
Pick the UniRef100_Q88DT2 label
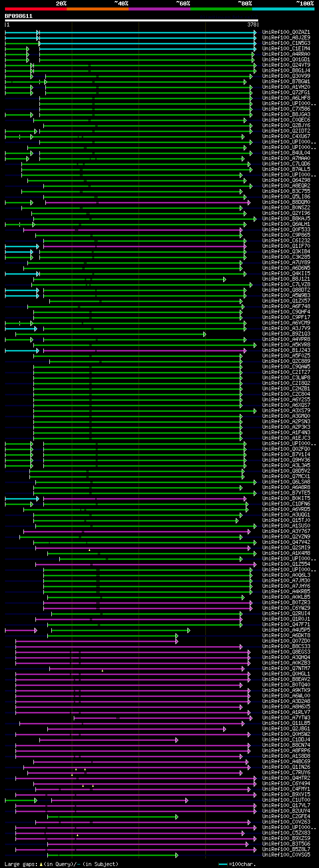point(286,290)
